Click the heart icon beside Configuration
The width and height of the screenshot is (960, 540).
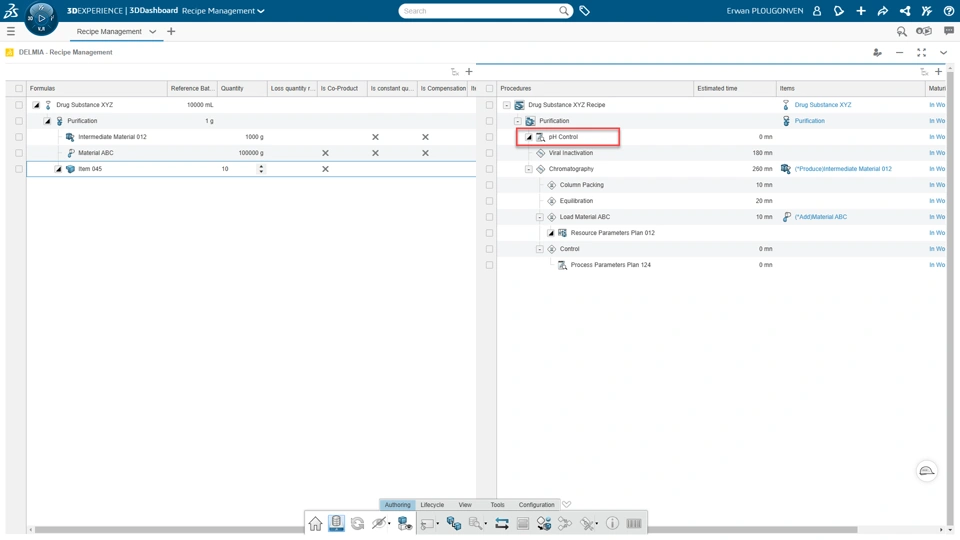coord(566,504)
